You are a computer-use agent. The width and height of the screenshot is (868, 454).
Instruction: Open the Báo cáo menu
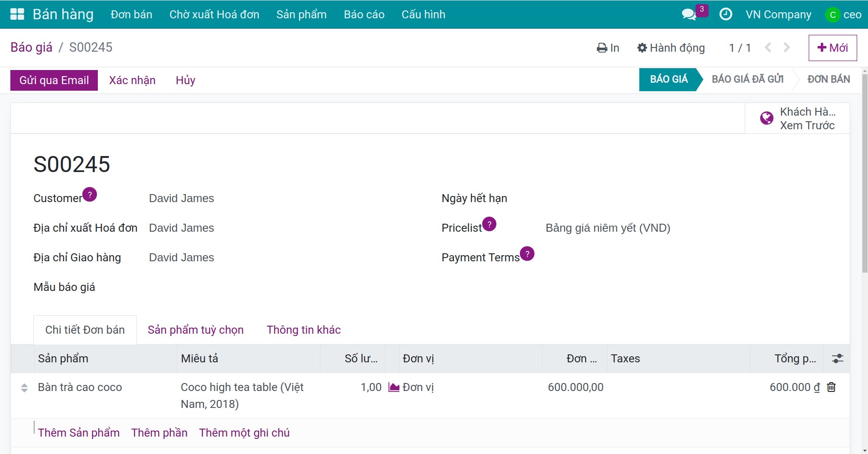click(364, 15)
